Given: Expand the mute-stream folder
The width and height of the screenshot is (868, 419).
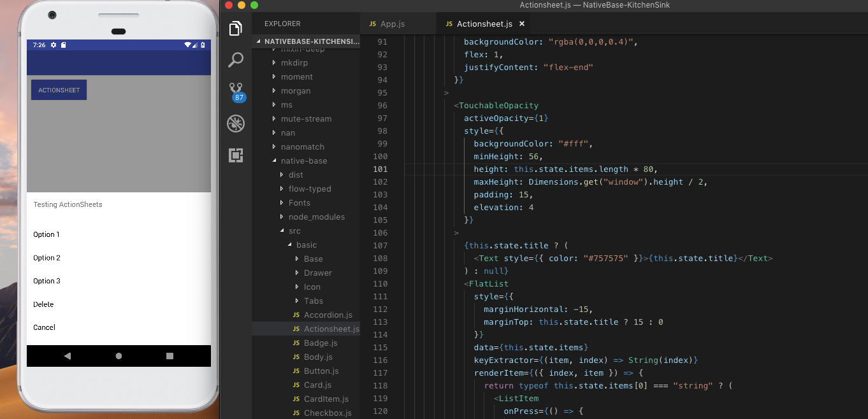Looking at the screenshot, I should [306, 119].
